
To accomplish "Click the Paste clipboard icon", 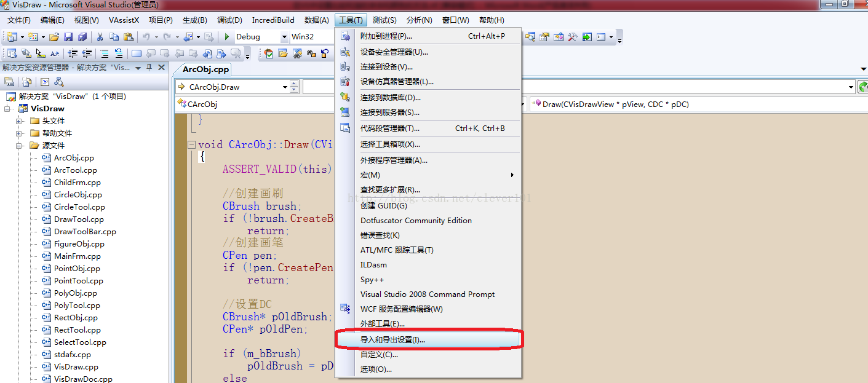I will (129, 37).
